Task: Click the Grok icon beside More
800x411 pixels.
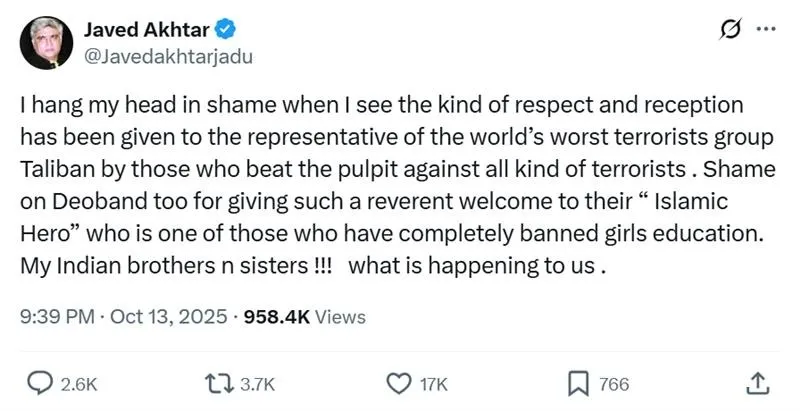Action: (732, 31)
